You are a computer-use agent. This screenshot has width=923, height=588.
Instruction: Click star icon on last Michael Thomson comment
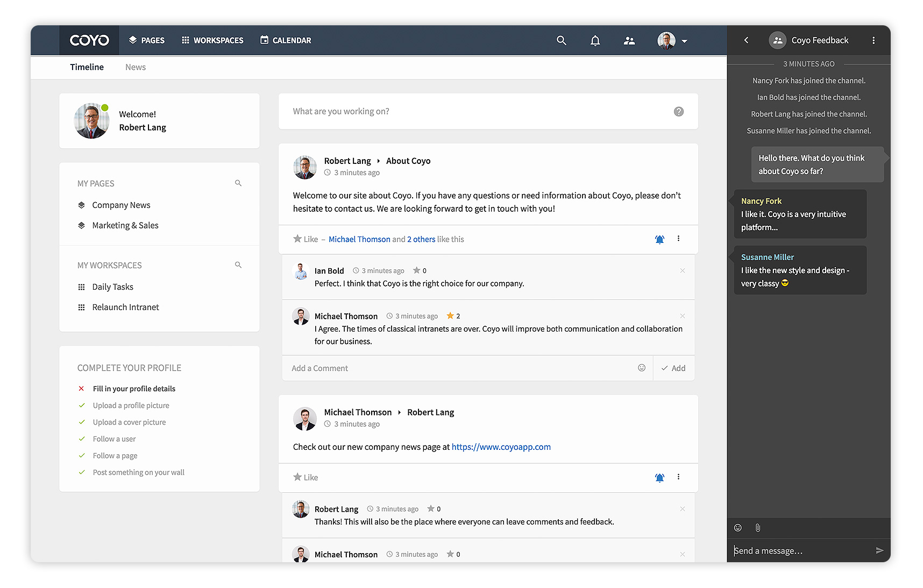point(450,554)
